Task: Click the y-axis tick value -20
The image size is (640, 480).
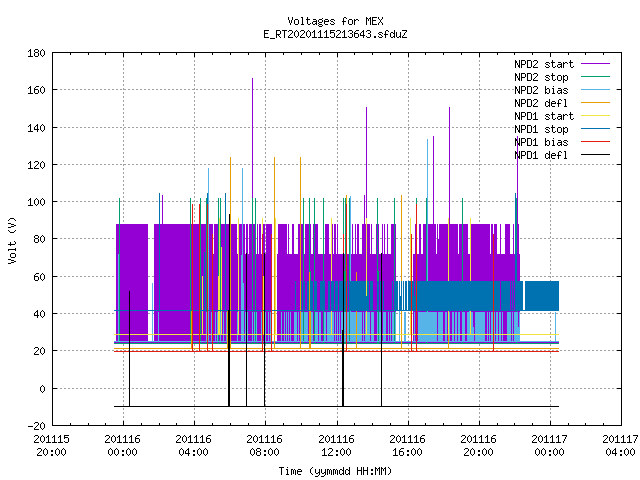Action: tap(36, 426)
